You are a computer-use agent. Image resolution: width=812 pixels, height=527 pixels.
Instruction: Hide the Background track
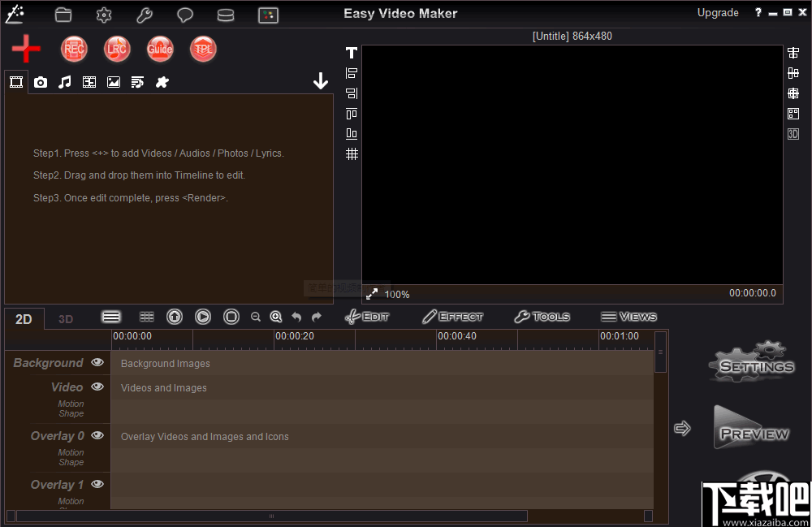[x=97, y=362]
